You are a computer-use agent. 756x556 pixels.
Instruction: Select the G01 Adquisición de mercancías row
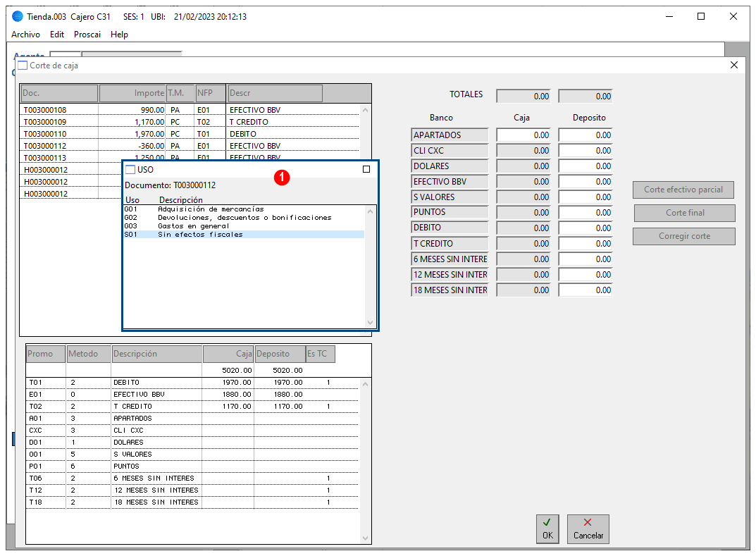(244, 209)
